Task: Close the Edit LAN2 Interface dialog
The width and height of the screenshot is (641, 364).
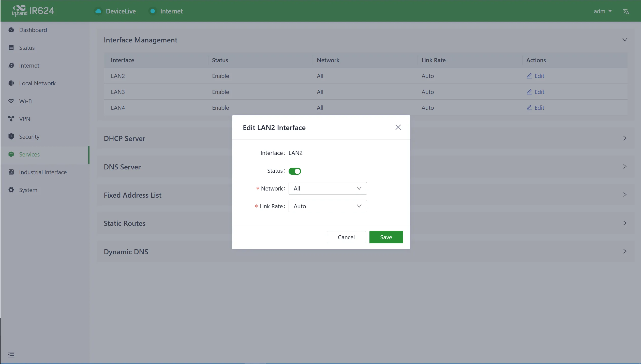Action: (398, 127)
